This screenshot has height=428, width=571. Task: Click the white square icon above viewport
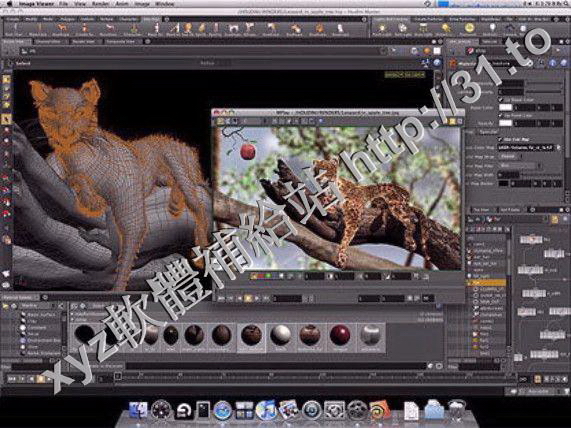pyautogui.click(x=437, y=51)
